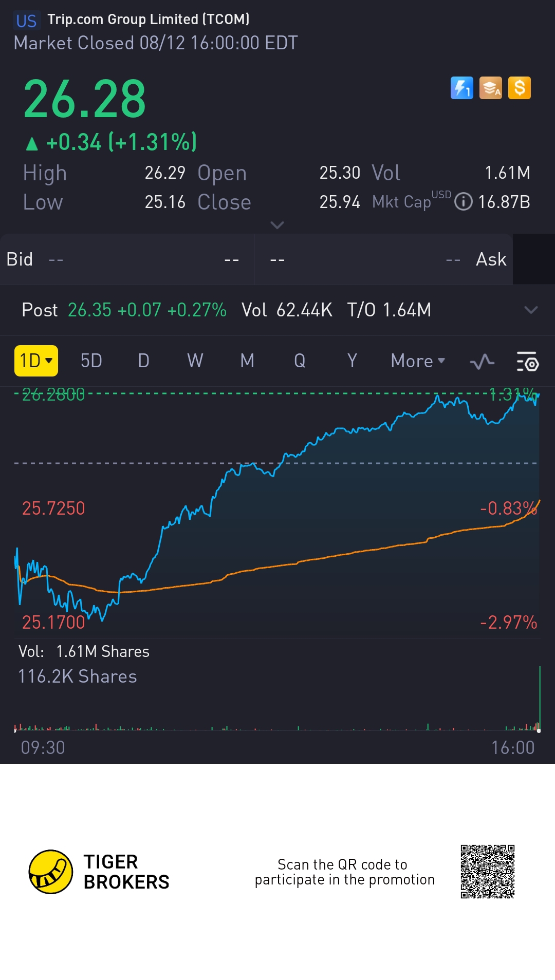This screenshot has height=980, width=555.
Task: Expand the Post market row chevron
Action: 530,310
